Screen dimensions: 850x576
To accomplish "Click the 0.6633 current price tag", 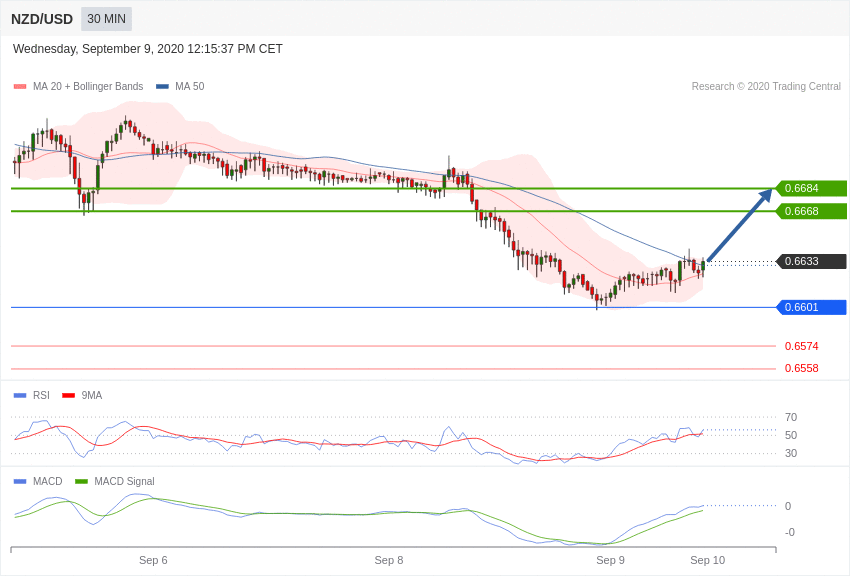I will 811,261.
